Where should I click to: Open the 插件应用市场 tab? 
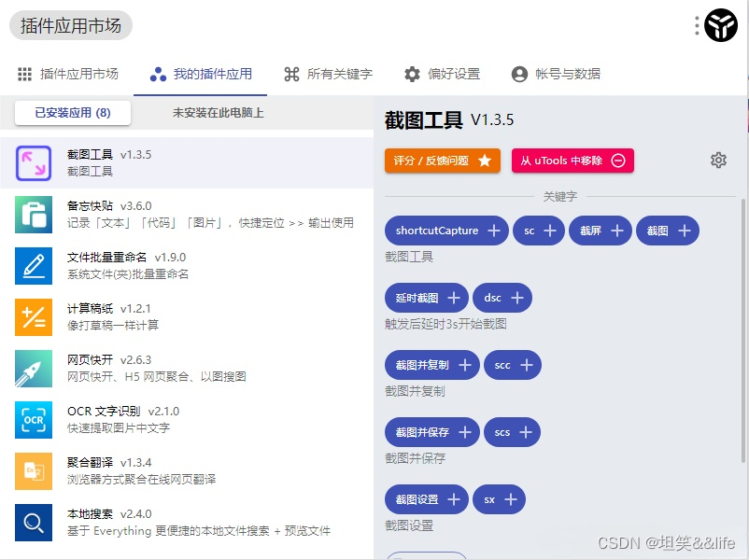click(x=68, y=74)
